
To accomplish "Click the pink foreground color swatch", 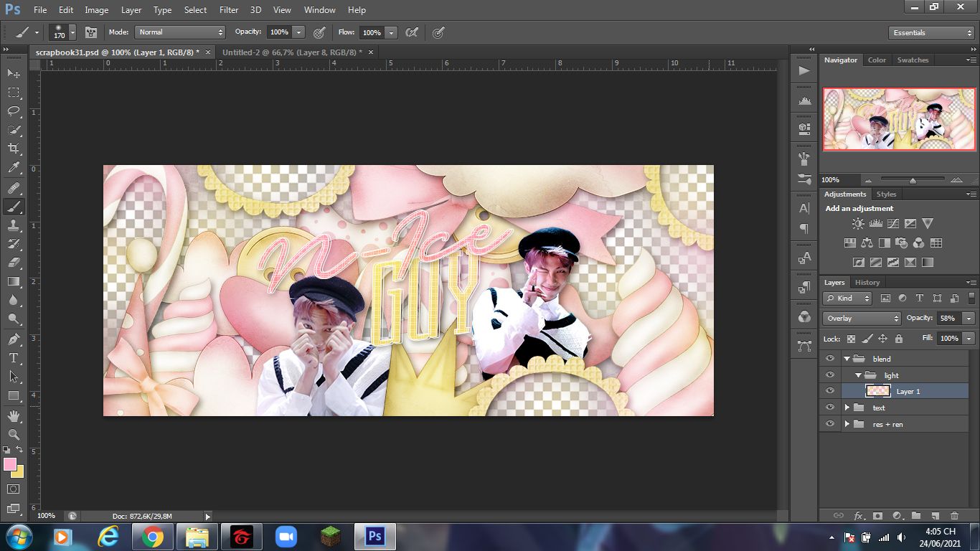I will tap(10, 464).
